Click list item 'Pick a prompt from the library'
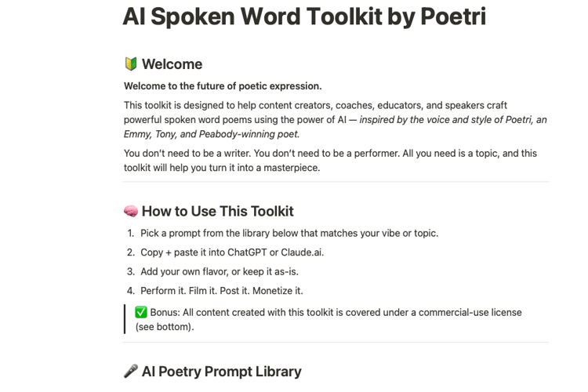 coord(289,233)
